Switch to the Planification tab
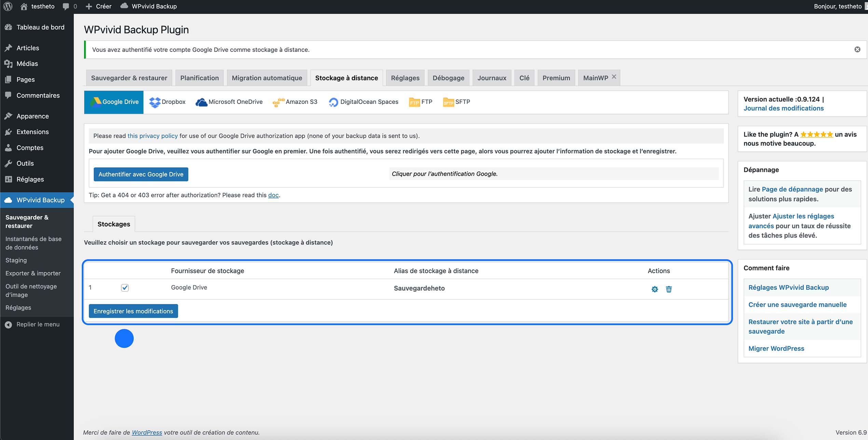Screen dimensions: 868x440 (199, 78)
